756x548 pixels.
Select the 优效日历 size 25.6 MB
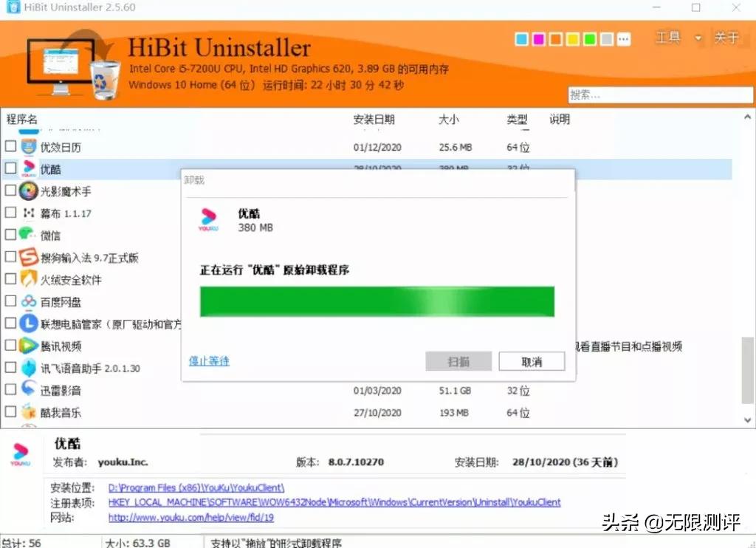455,147
